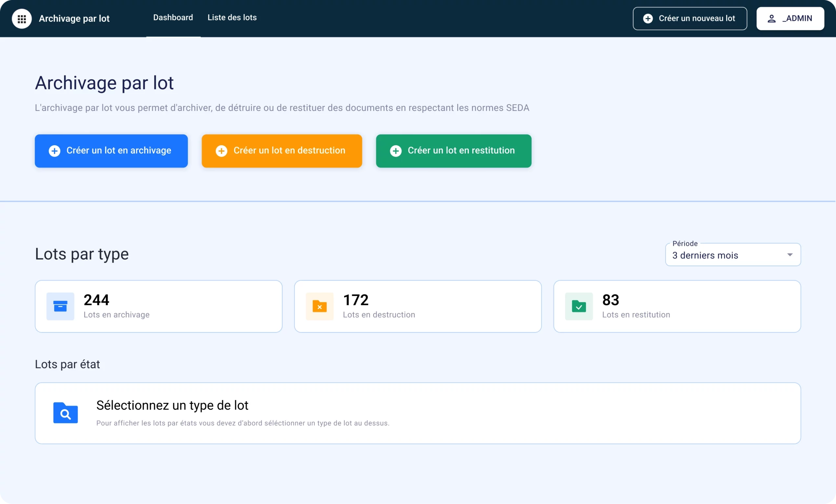Click the Lots en restitution label

[636, 315]
